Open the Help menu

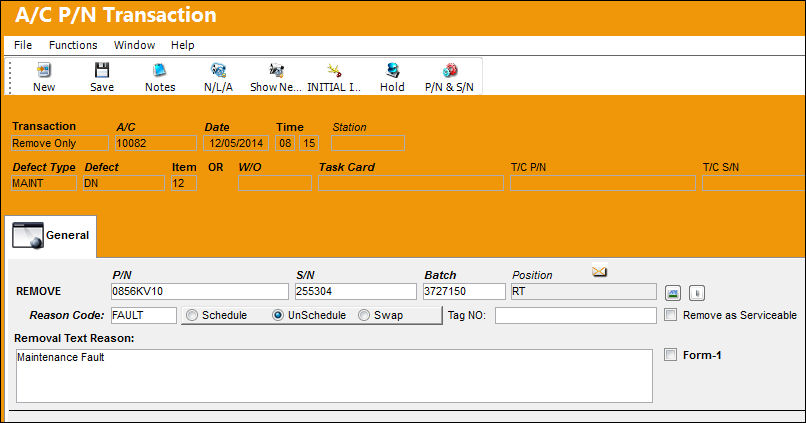click(x=182, y=45)
